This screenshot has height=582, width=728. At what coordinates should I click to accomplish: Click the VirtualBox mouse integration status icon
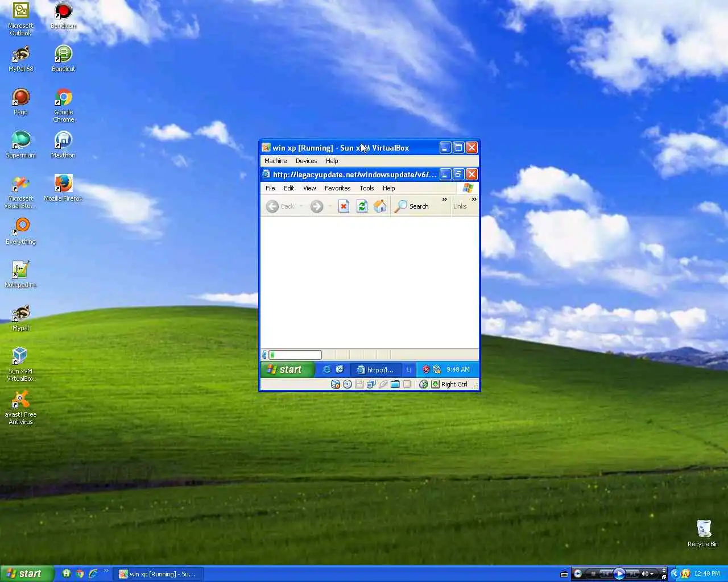[424, 384]
